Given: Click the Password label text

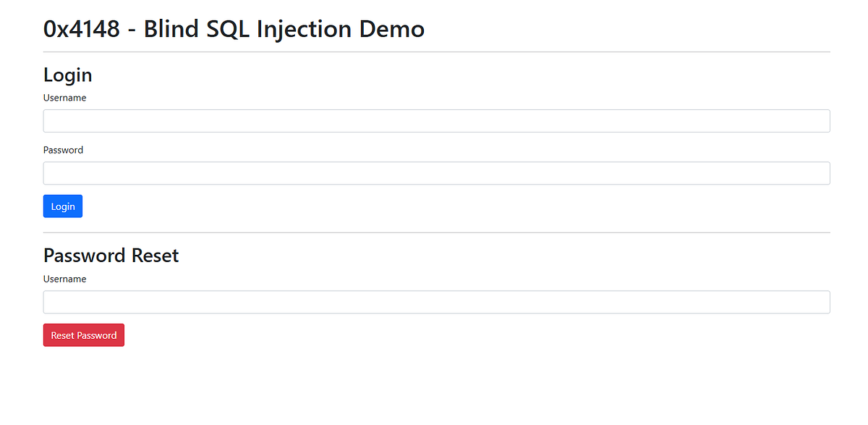Looking at the screenshot, I should [63, 150].
